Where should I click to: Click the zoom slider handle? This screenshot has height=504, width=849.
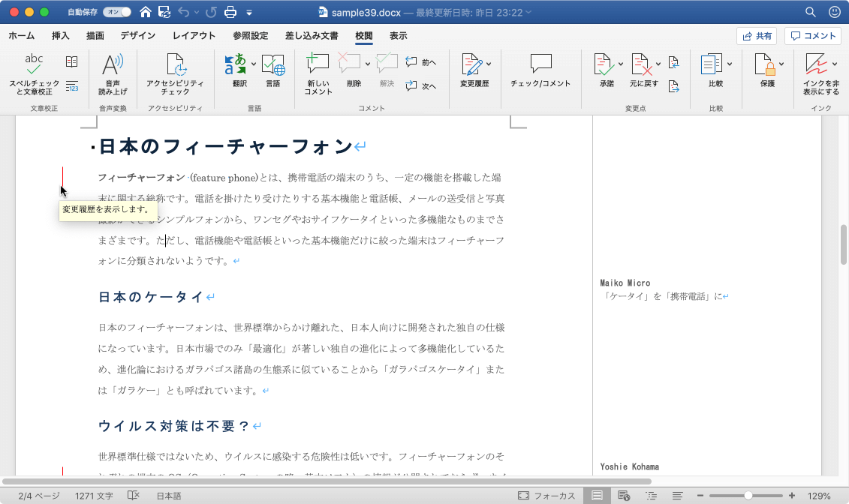(x=748, y=496)
